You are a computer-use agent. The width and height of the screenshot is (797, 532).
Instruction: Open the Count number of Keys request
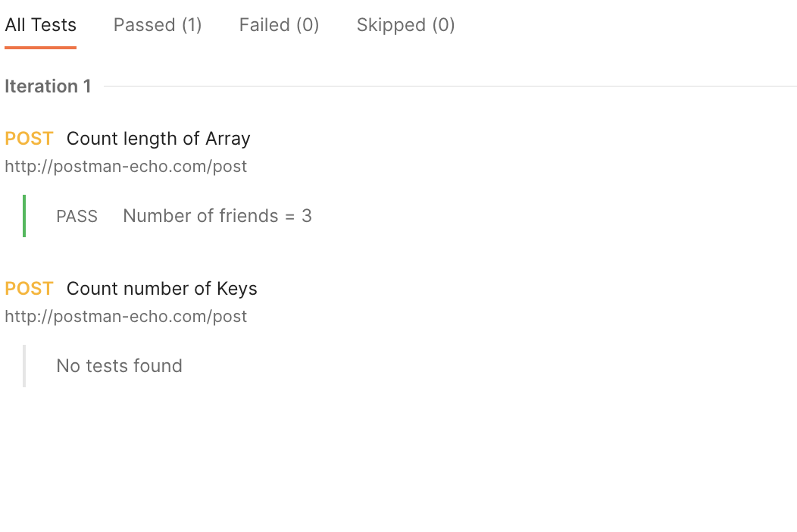[161, 288]
